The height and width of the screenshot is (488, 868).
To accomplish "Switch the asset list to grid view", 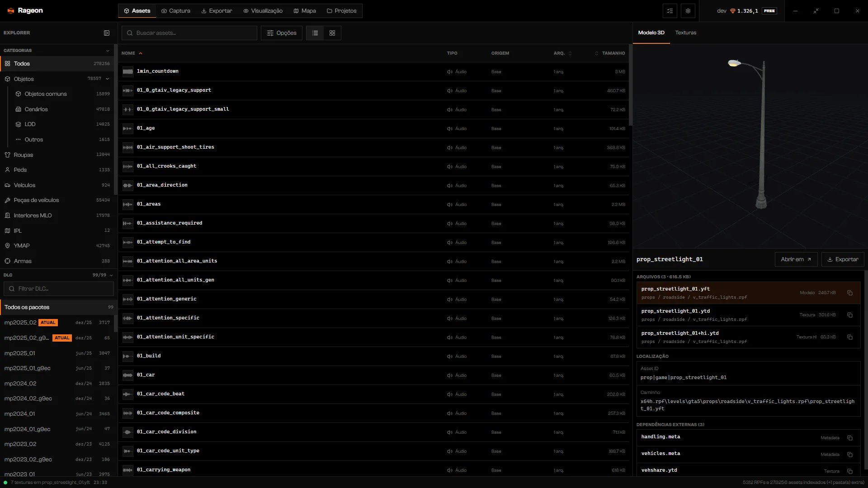I will (x=332, y=33).
